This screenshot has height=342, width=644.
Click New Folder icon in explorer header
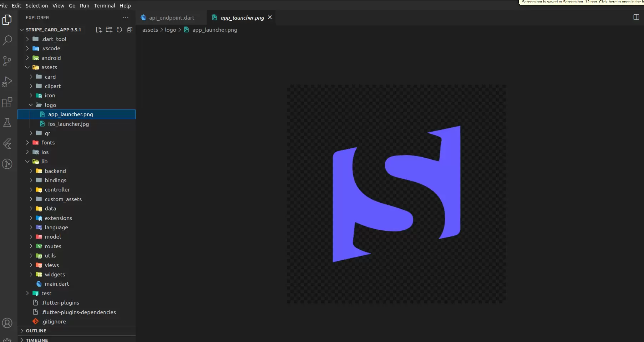[x=109, y=30]
